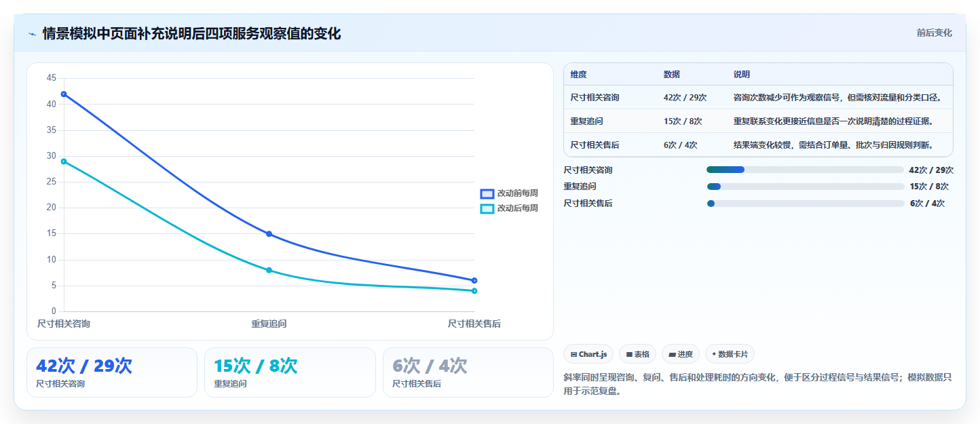Click the cyan legend color box
The image size is (980, 424).
[x=487, y=208]
